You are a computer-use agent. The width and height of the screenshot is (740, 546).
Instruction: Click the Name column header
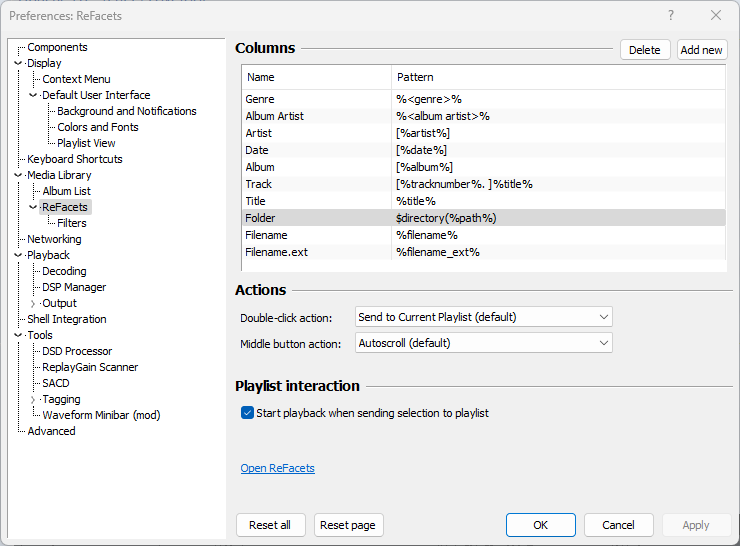pos(317,77)
